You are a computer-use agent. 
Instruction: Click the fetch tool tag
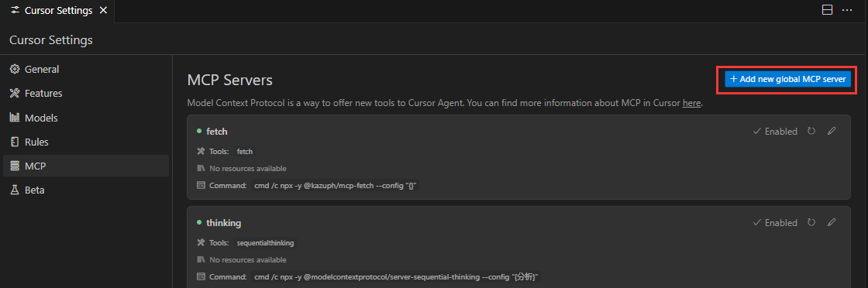pyautogui.click(x=245, y=151)
